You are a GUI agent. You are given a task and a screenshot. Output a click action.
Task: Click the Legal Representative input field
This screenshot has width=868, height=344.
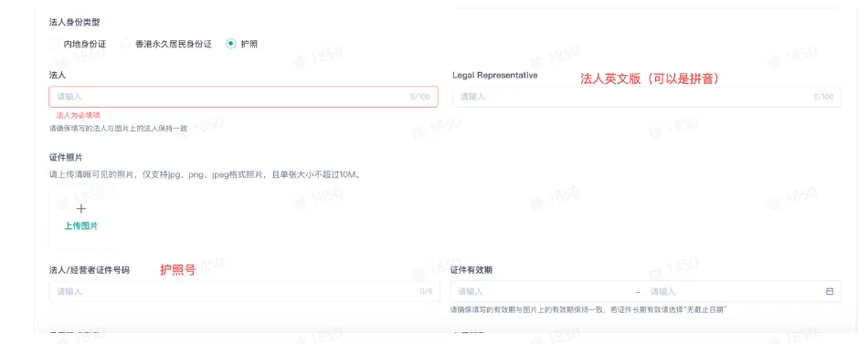tap(647, 97)
